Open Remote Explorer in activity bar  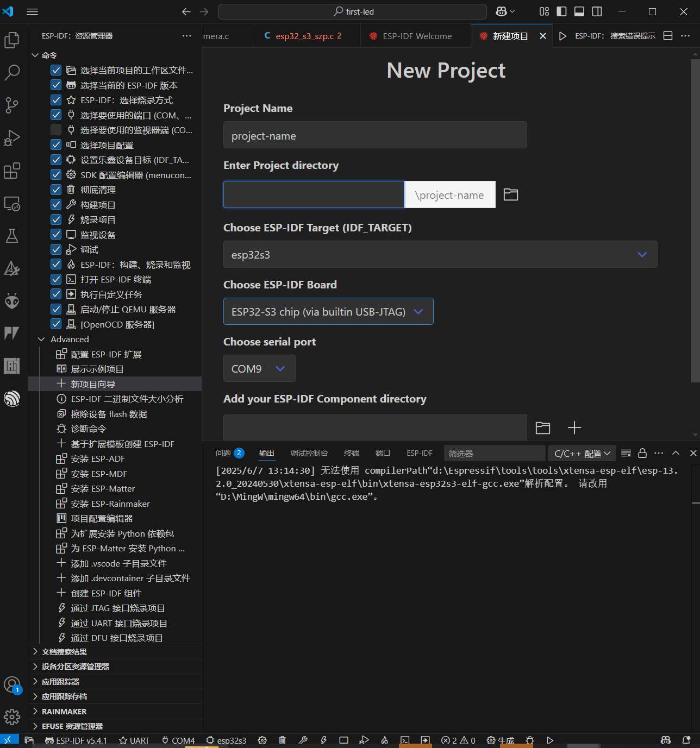(12, 204)
